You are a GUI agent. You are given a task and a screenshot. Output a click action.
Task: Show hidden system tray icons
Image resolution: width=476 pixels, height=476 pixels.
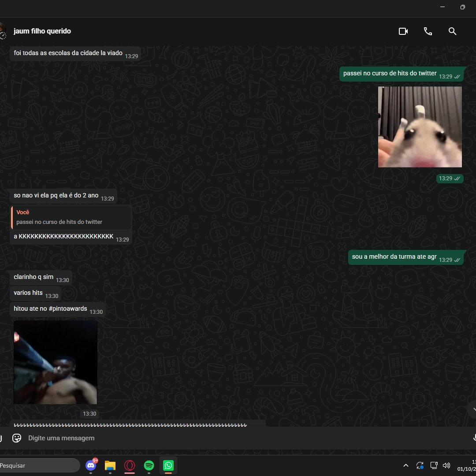click(x=406, y=465)
